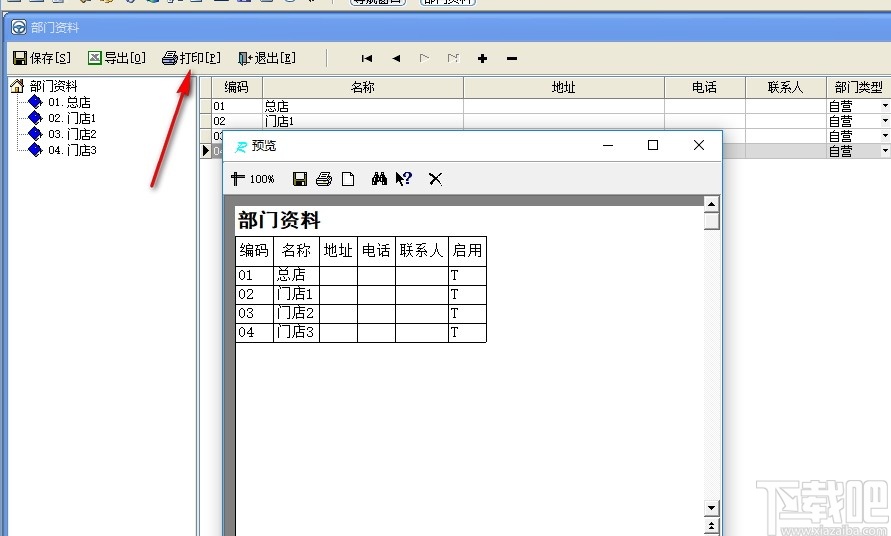Select 部门资料 root tree node

pos(53,86)
